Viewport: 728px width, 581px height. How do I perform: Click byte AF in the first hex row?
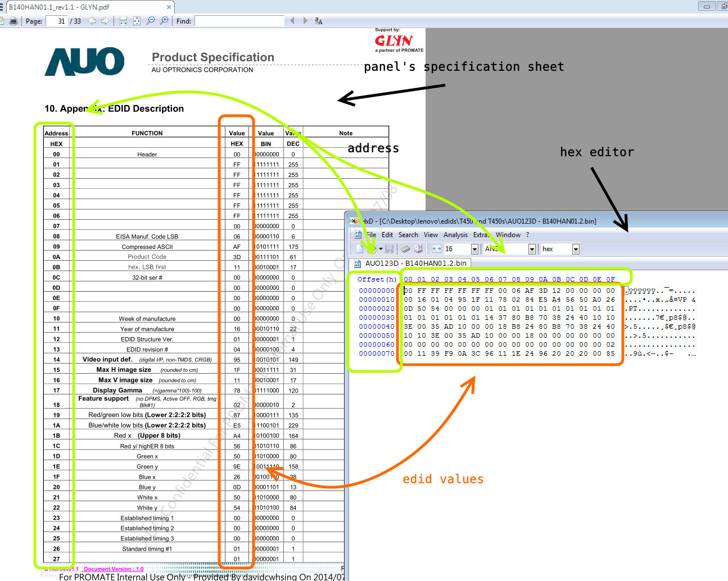click(x=530, y=290)
